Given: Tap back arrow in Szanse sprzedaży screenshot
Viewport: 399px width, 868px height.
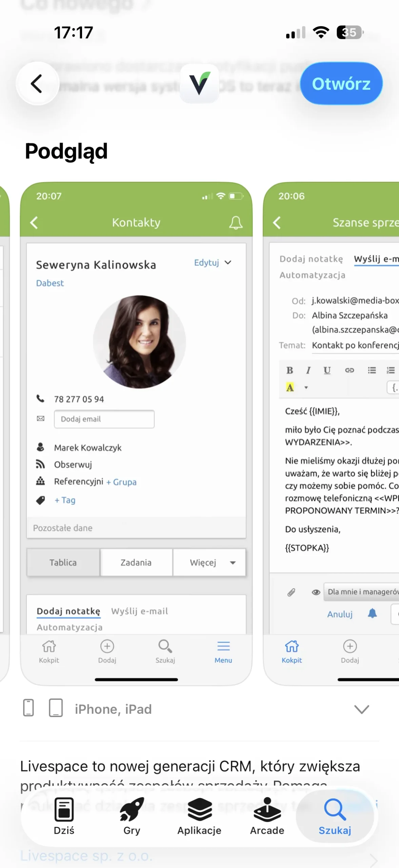Looking at the screenshot, I should coord(277,223).
